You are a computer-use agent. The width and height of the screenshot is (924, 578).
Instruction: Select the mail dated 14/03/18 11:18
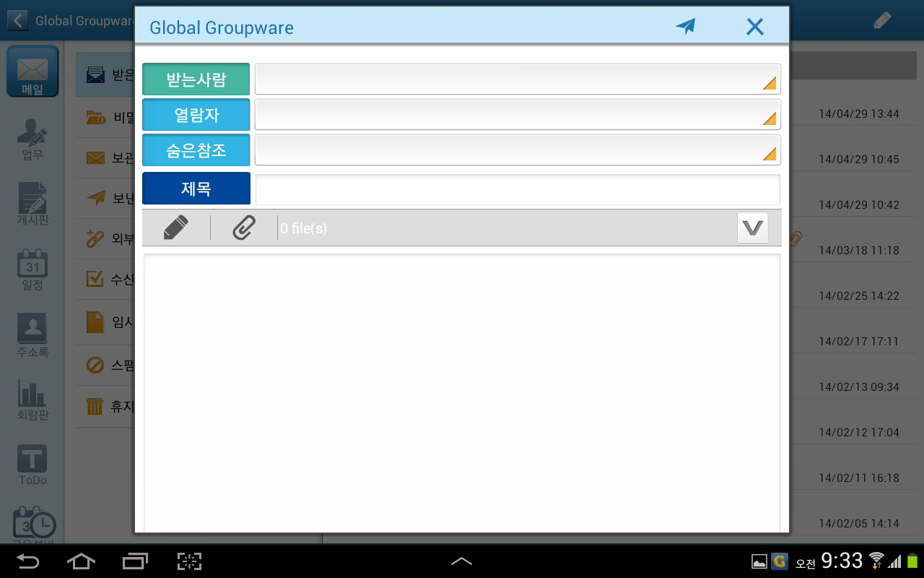coord(858,250)
